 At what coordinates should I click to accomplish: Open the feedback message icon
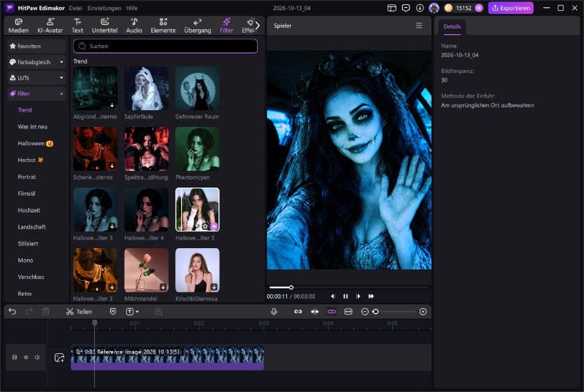[406, 8]
